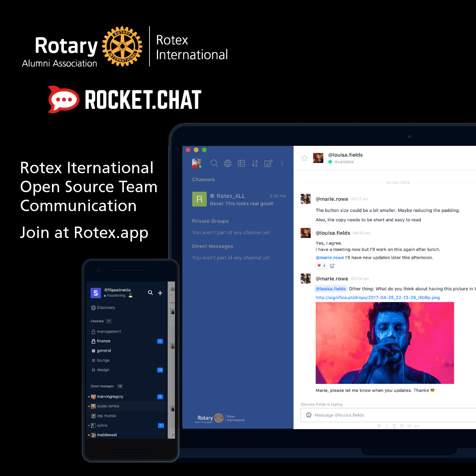The height and width of the screenshot is (476, 476).
Task: Click the user avatar in sidebar header
Action: [197, 164]
